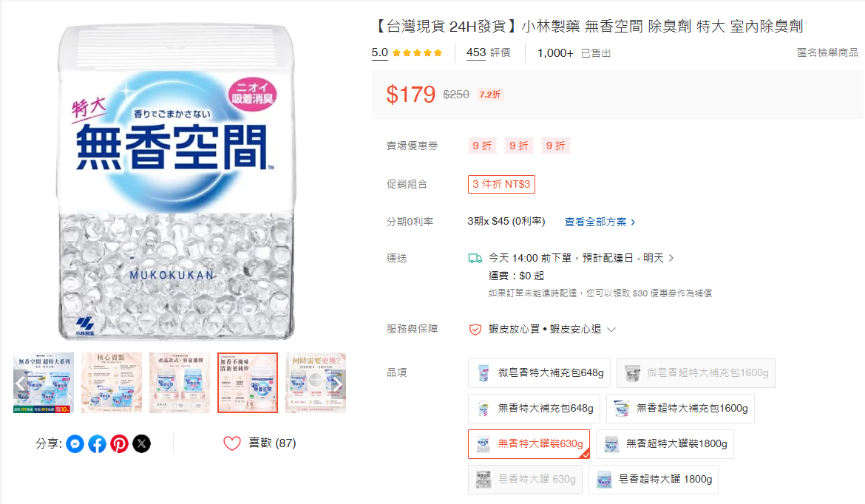Expand delivery date chevron next to 明天
This screenshot has width=865, height=504.
coord(671,258)
